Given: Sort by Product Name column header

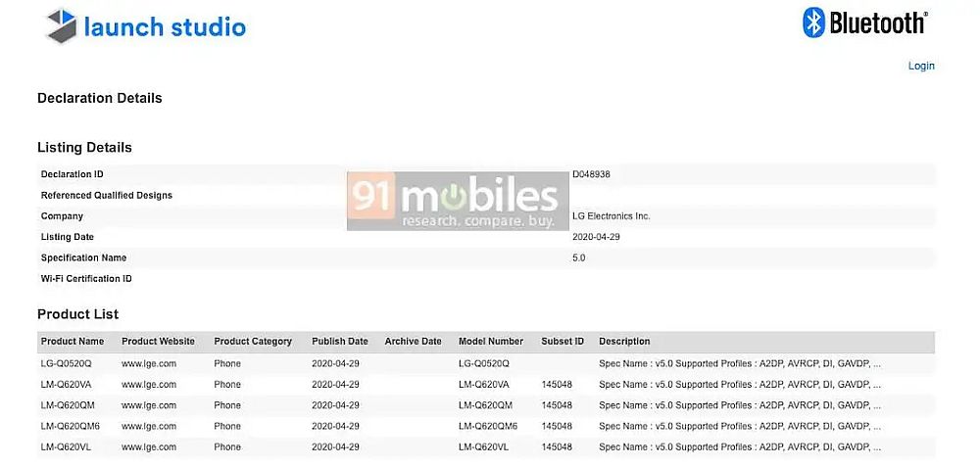Looking at the screenshot, I should coord(73,342).
